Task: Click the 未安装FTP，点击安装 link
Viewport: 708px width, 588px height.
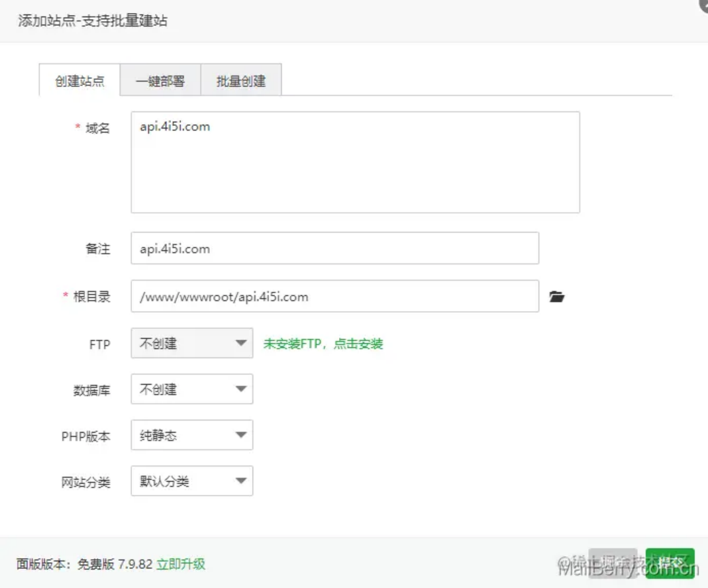Action: click(x=323, y=344)
